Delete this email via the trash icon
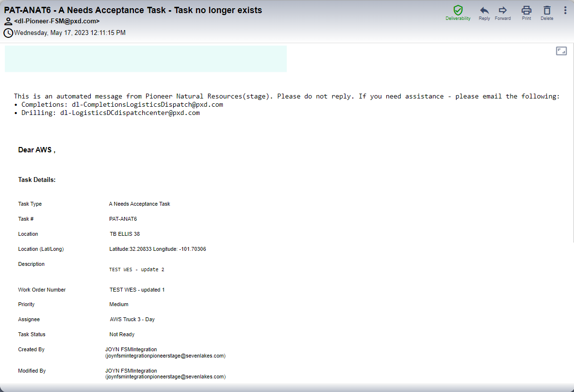Image resolution: width=574 pixels, height=392 pixels. click(547, 10)
